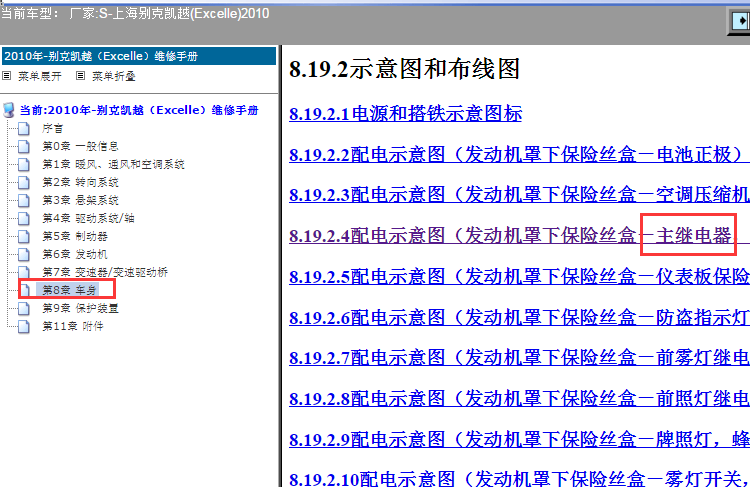Open link 8.19.2.1电源和搭铁示意图标
This screenshot has height=487, width=750.
coord(406,114)
